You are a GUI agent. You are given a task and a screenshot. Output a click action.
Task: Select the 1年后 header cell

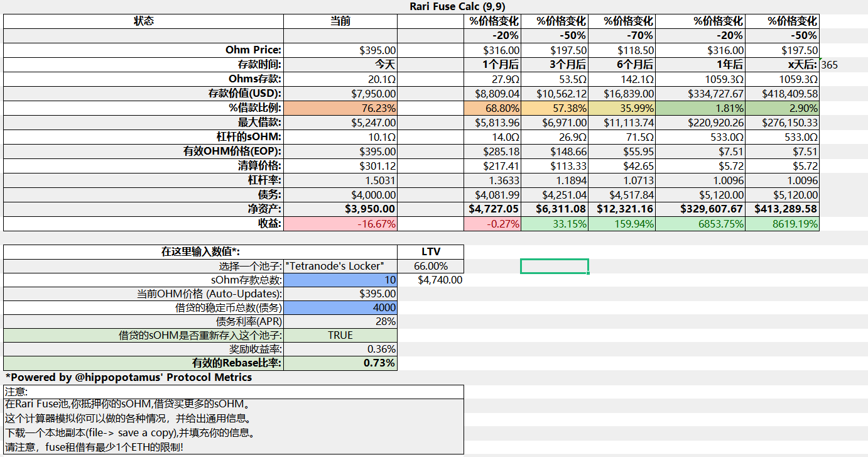tap(700, 64)
